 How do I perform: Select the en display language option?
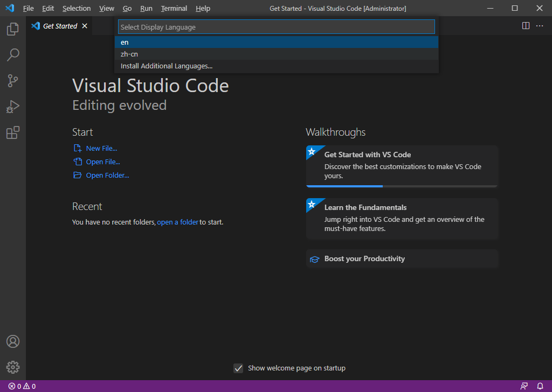[277, 42]
